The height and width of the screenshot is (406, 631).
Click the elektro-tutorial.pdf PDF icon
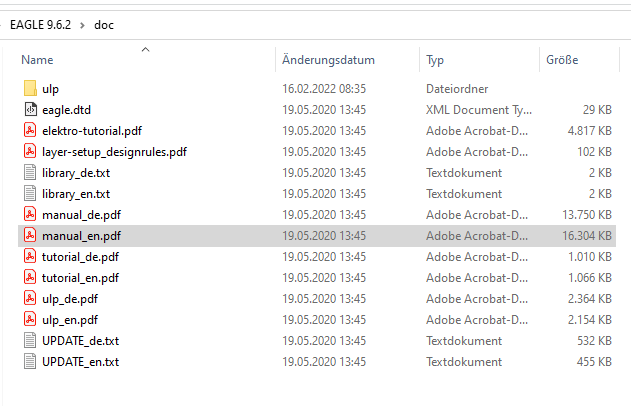tap(29, 131)
